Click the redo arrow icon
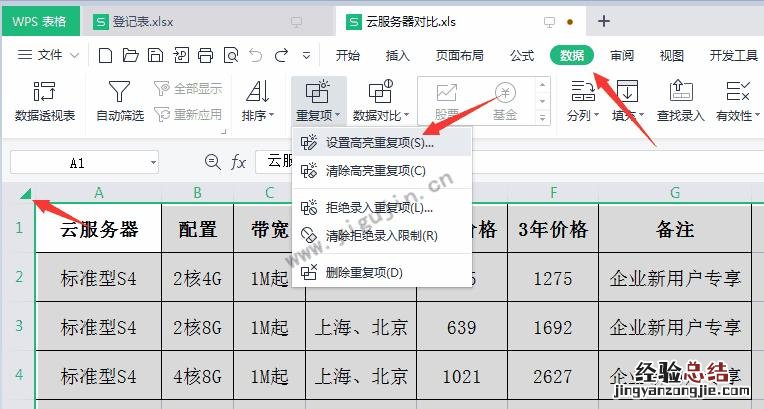The height and width of the screenshot is (409, 764). [x=281, y=56]
